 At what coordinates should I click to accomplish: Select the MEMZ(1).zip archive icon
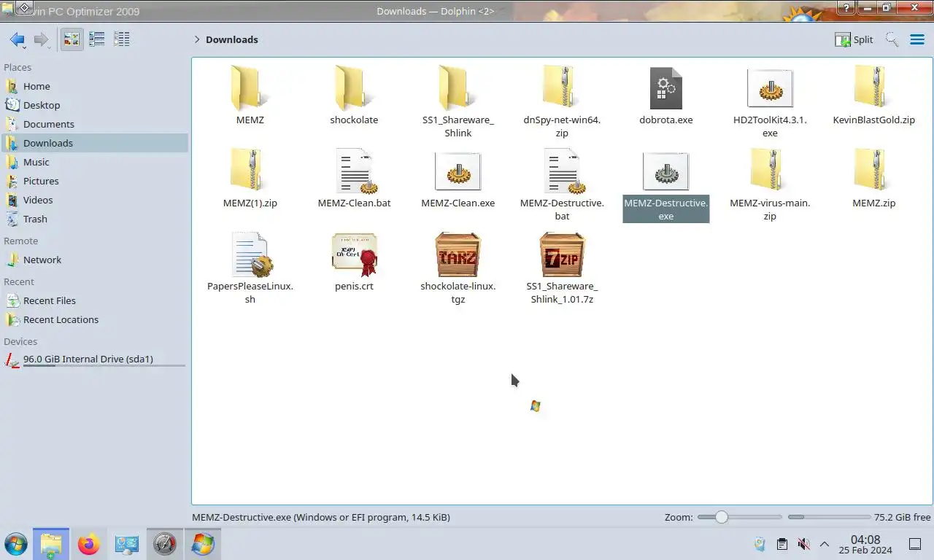click(x=250, y=171)
